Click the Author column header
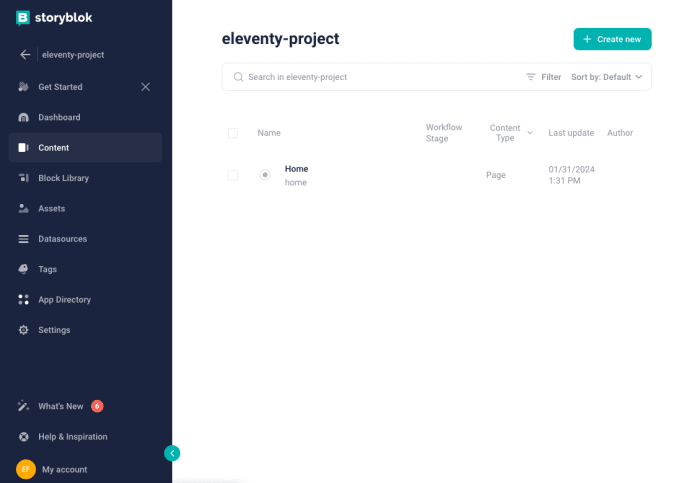 tap(620, 133)
